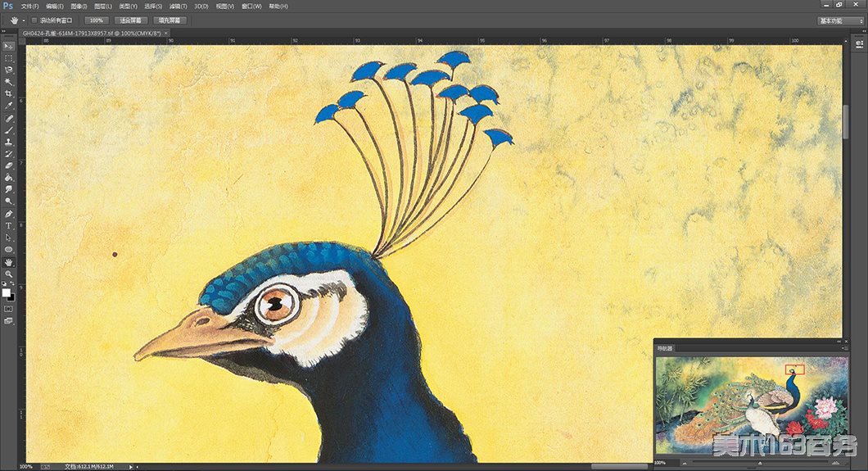The image size is (868, 471).
Task: Toggle Quick Mask mode
Action: pos(8,309)
